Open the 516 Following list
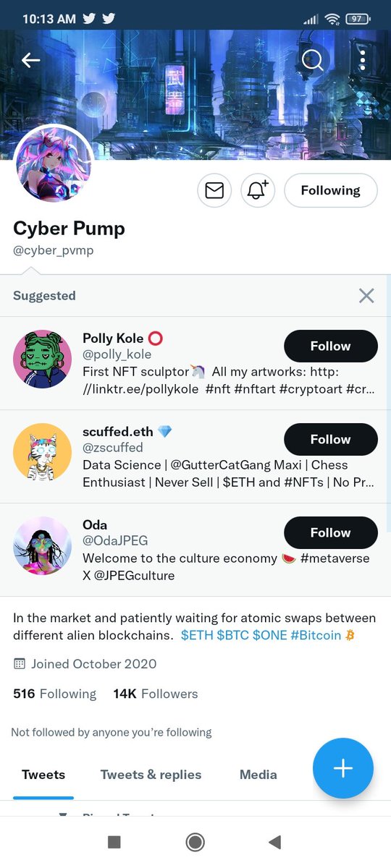This screenshot has height=868, width=391. pyautogui.click(x=54, y=694)
